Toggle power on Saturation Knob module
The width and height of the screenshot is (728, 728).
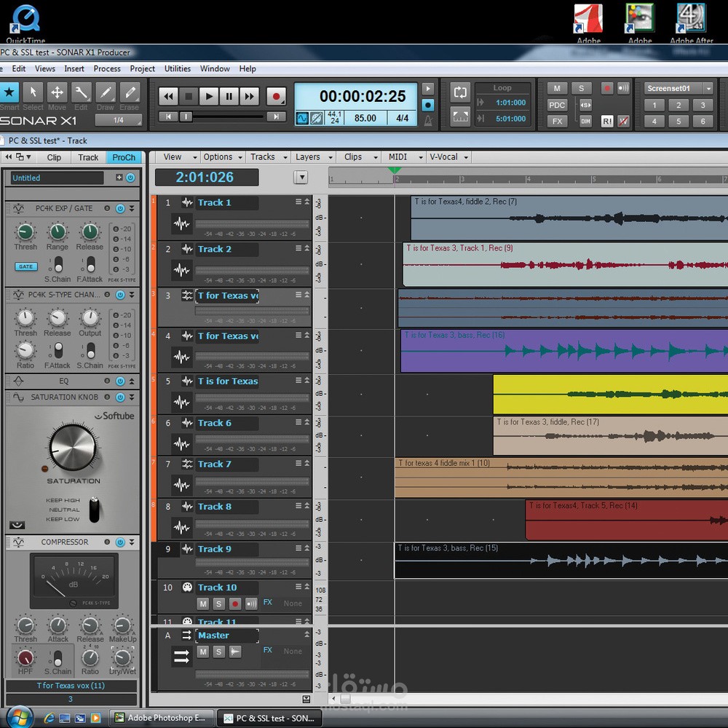pyautogui.click(x=120, y=397)
